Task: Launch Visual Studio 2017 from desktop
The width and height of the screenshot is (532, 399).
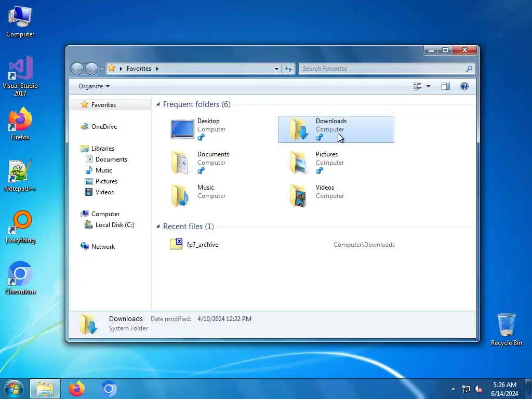Action: (x=20, y=75)
